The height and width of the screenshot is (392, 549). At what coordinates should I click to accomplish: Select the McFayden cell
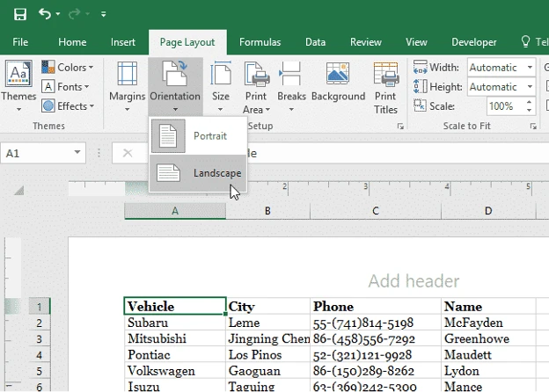tap(488, 323)
